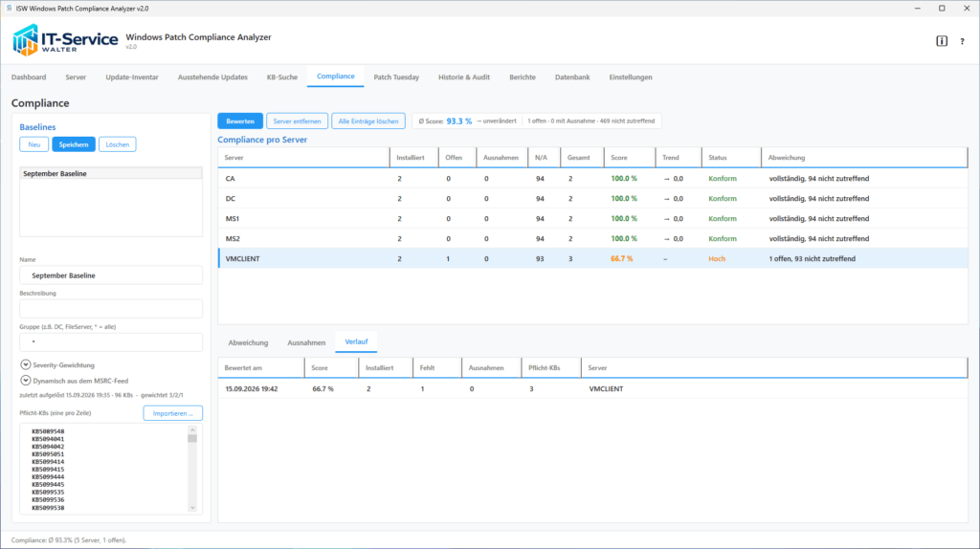Select the Compliance tab
The width and height of the screenshot is (980, 549).
click(336, 77)
